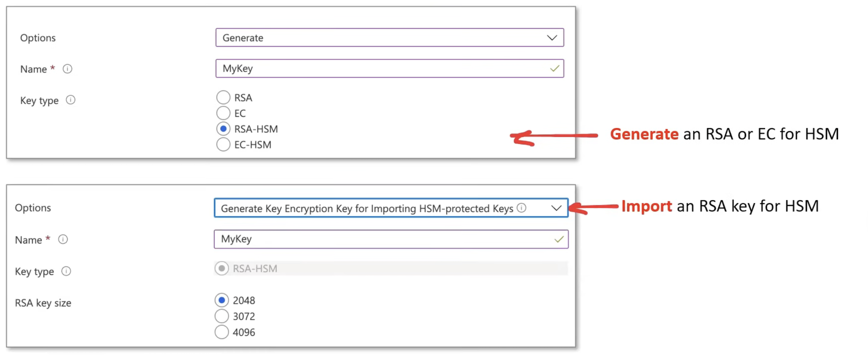Click the green checkmark in the Name field above the greyed RSA-HSM option
This screenshot has width=868, height=357.
click(559, 239)
